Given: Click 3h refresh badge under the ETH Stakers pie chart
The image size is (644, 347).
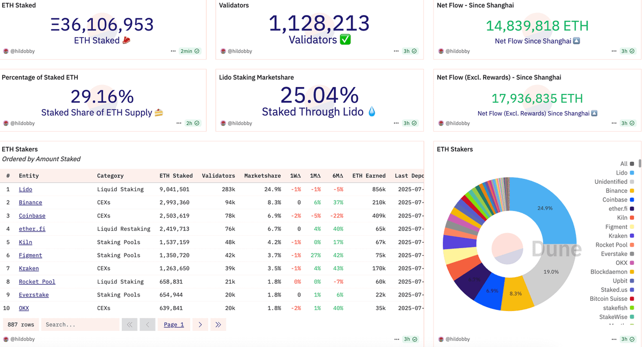Looking at the screenshot, I should coord(628,339).
